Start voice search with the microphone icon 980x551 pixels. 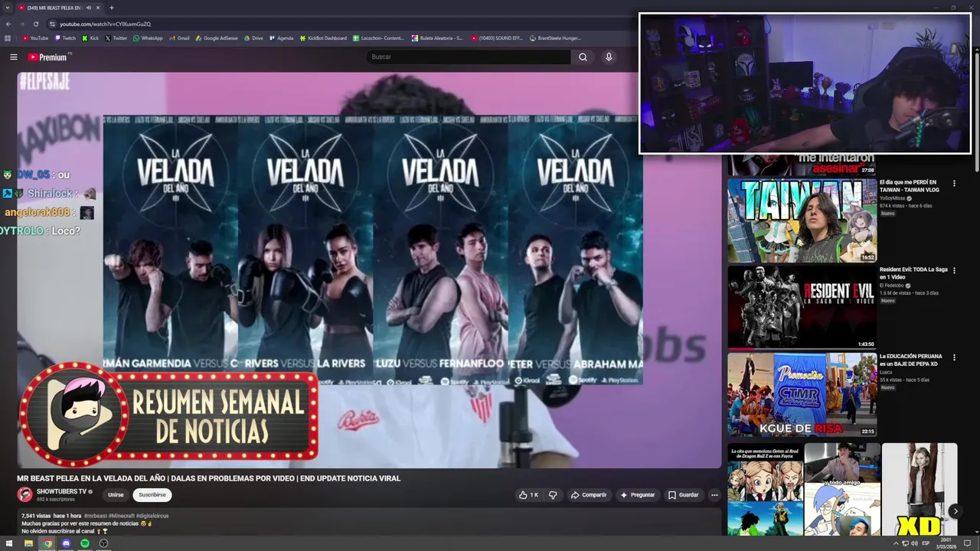(x=609, y=57)
